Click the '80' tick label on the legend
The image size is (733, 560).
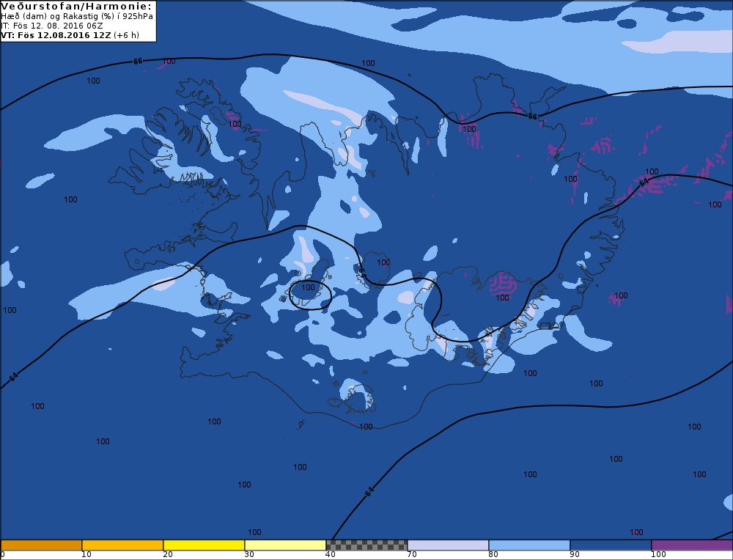[493, 555]
